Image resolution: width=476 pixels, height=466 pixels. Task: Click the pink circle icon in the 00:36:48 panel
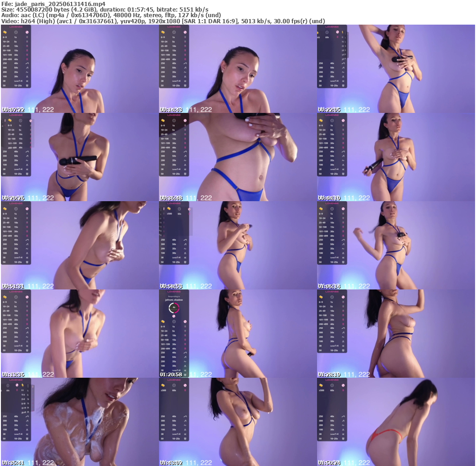point(185,120)
